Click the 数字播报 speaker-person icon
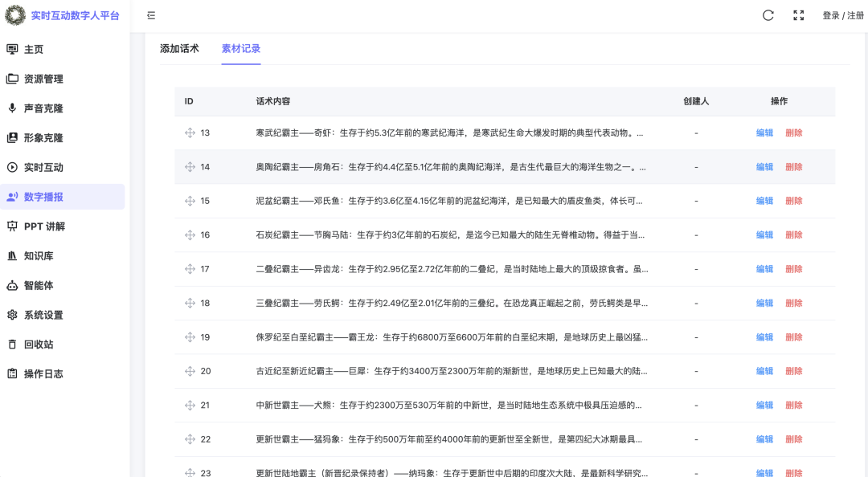Viewport: 868px width, 477px height. pyautogui.click(x=12, y=197)
